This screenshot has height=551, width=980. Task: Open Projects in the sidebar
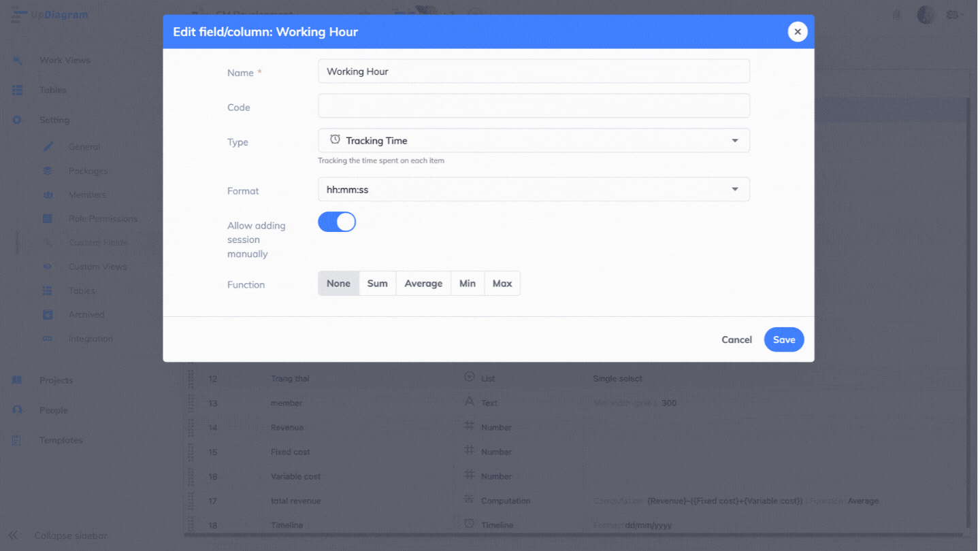click(56, 380)
